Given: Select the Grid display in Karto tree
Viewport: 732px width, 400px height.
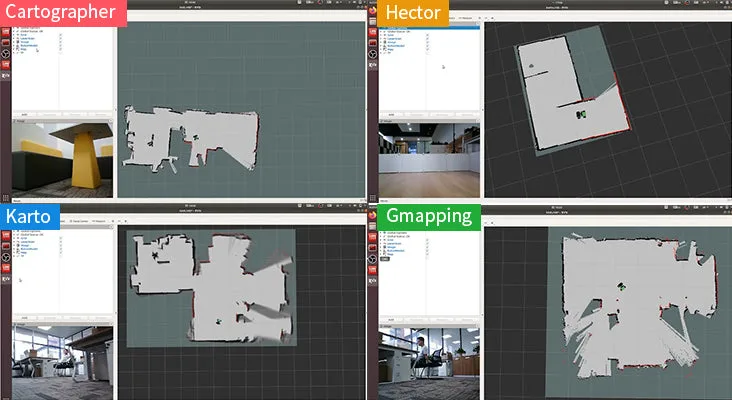Looking at the screenshot, I should [x=24, y=238].
